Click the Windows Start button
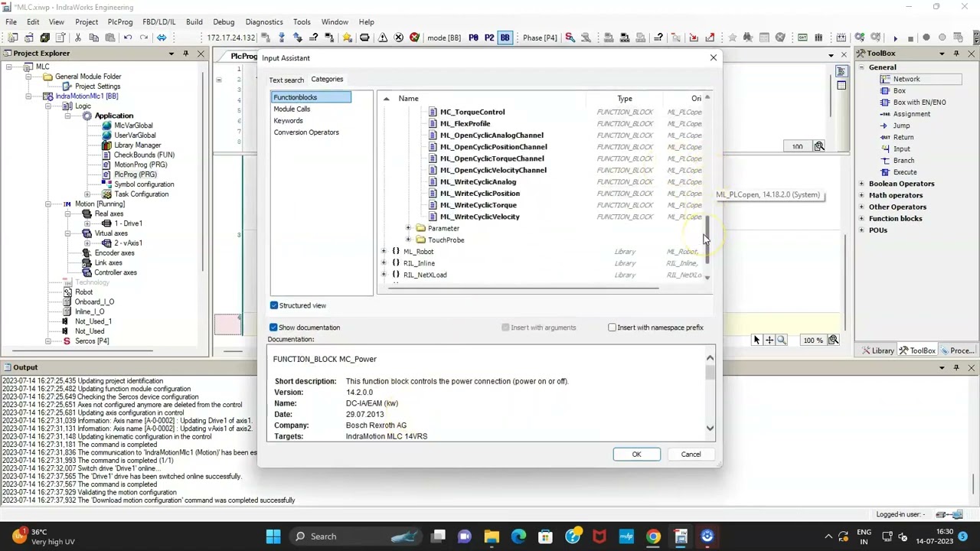Image resolution: width=980 pixels, height=551 pixels. point(273,536)
